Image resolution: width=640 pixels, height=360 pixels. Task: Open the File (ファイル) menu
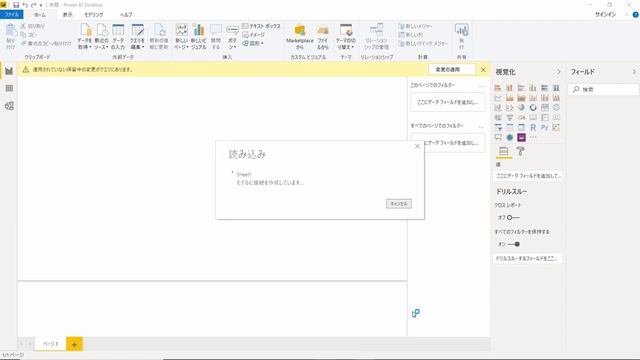coord(11,14)
